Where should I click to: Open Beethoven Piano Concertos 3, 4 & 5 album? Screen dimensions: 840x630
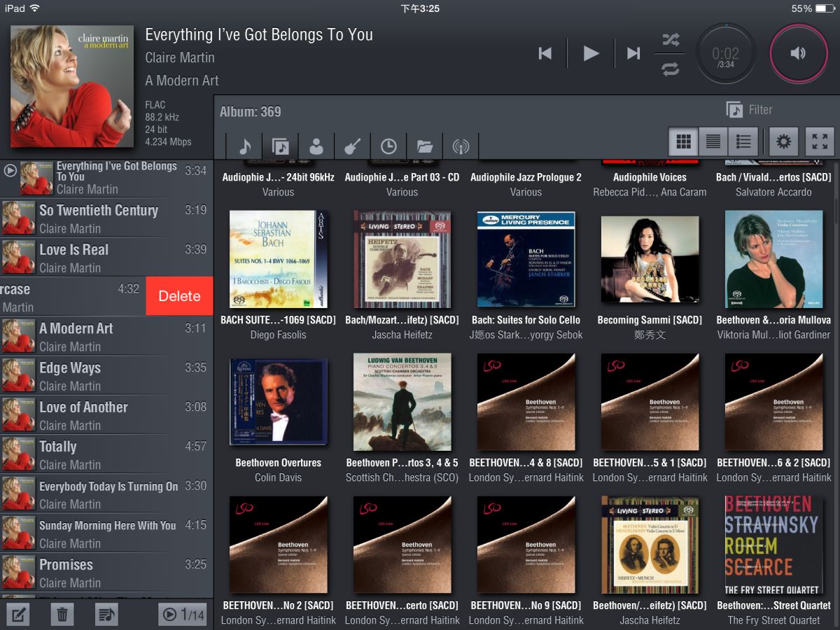coord(402,401)
